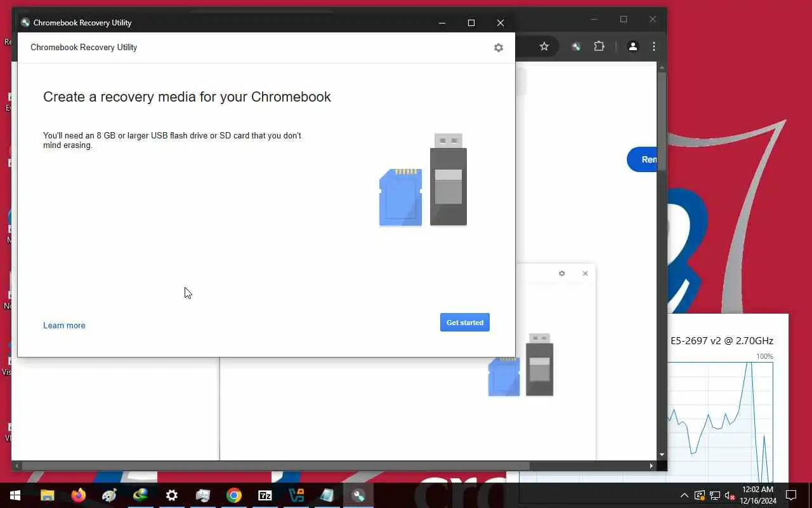The height and width of the screenshot is (508, 812).
Task: Click the Recovery Utility wrench icon on the taskbar
Action: coord(358,495)
